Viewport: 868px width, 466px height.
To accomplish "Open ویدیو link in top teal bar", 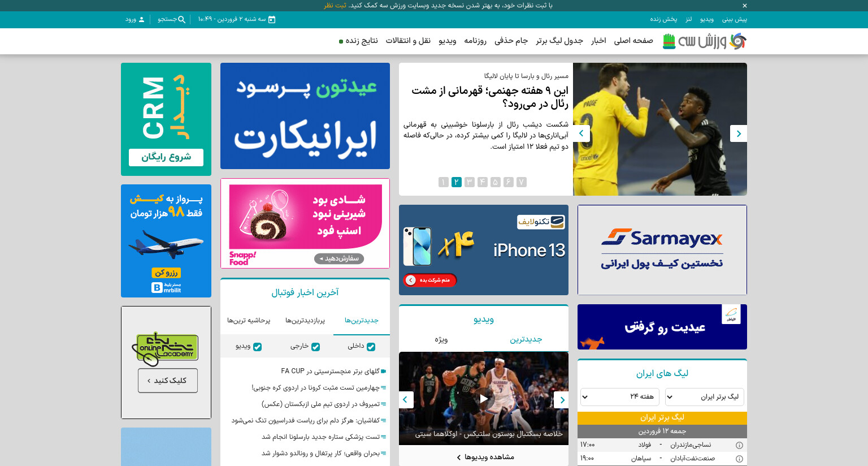I will coord(707,19).
